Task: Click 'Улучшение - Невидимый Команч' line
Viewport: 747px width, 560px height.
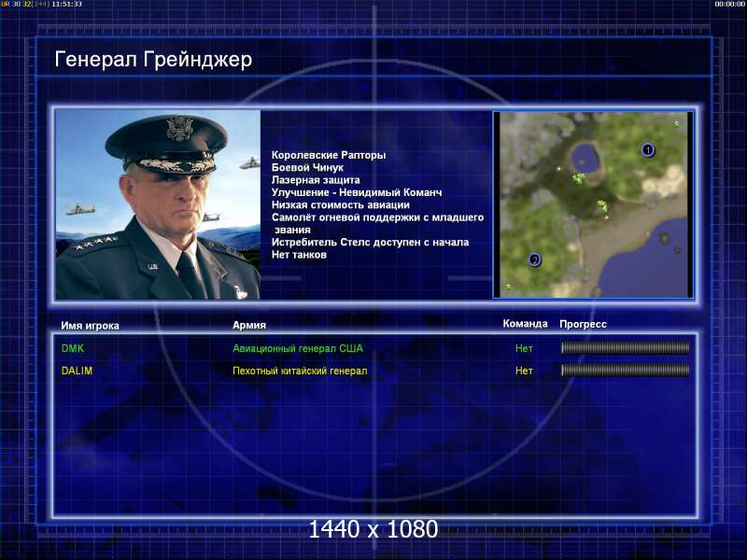Action: pos(357,192)
